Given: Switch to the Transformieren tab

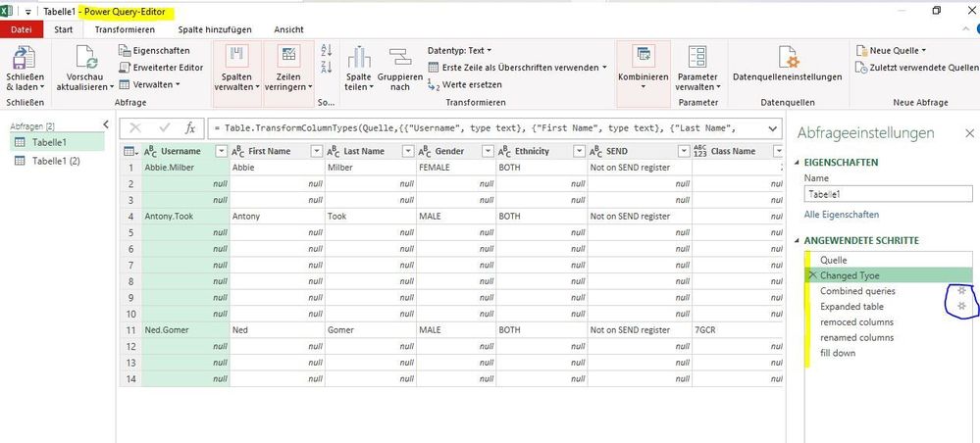Looking at the screenshot, I should 125,29.
